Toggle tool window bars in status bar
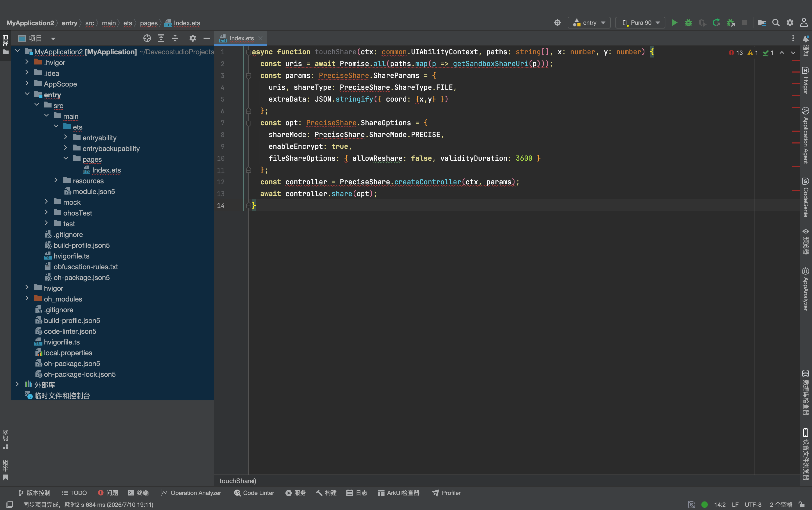Image resolution: width=812 pixels, height=510 pixels. point(10,504)
